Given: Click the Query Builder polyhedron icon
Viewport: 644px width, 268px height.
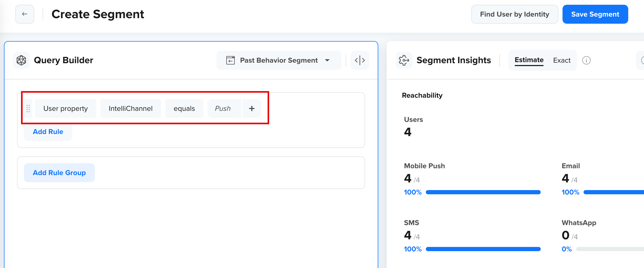Looking at the screenshot, I should coord(21,60).
